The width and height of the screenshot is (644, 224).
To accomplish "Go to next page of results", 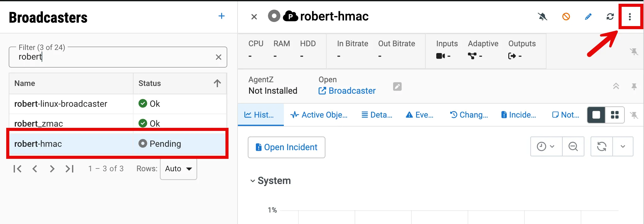I will (52, 169).
